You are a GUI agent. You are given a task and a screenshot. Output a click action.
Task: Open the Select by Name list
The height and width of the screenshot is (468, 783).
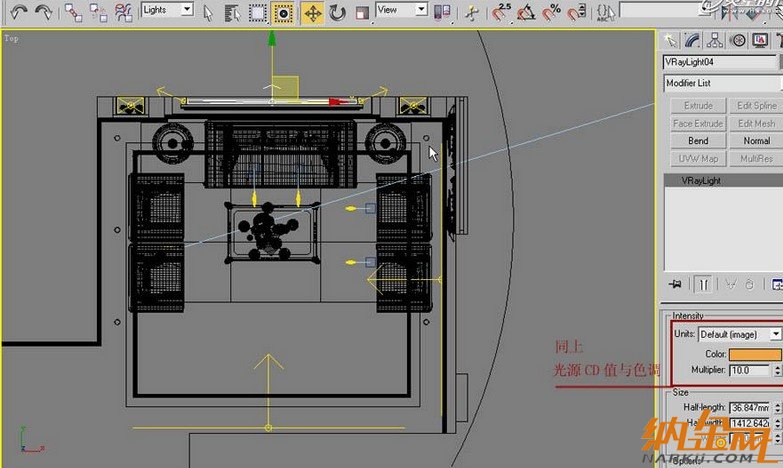[x=232, y=12]
